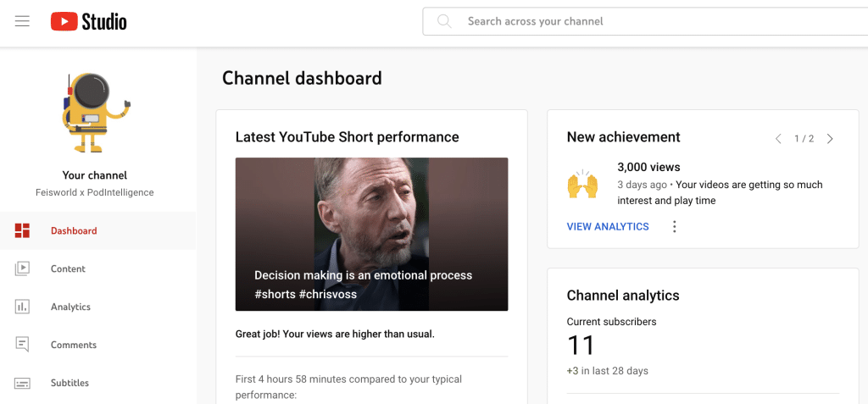Select Analytics in the sidebar menu
This screenshot has height=404, width=868.
(70, 307)
